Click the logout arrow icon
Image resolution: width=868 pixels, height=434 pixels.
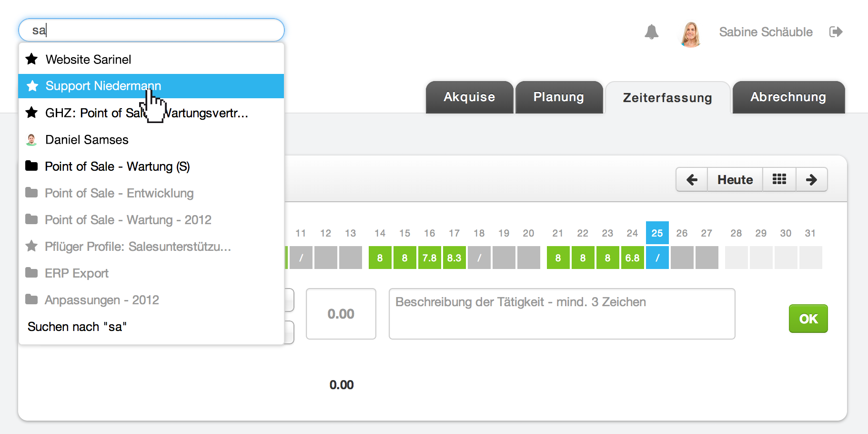pos(836,32)
